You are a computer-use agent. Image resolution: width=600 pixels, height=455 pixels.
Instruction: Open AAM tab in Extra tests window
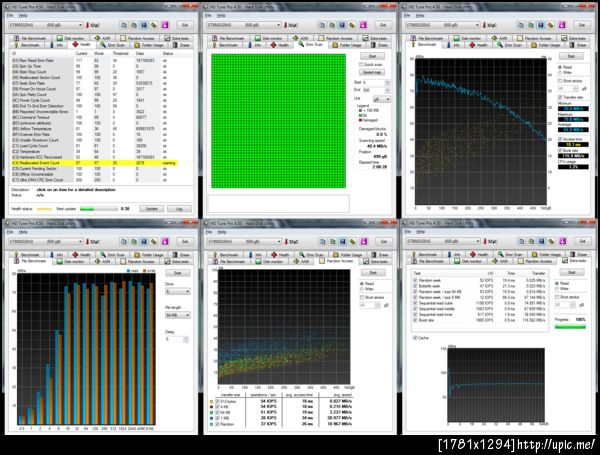click(x=500, y=261)
